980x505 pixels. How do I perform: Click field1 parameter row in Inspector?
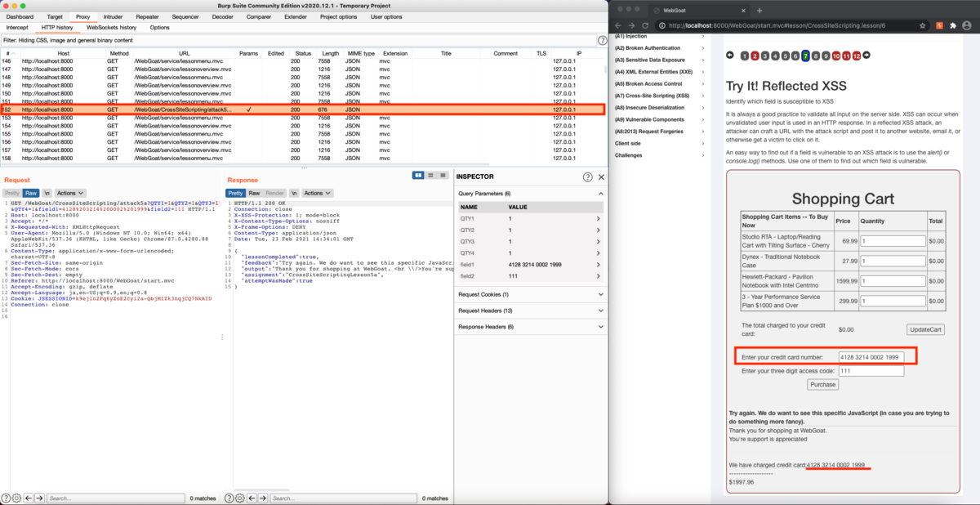tap(529, 265)
